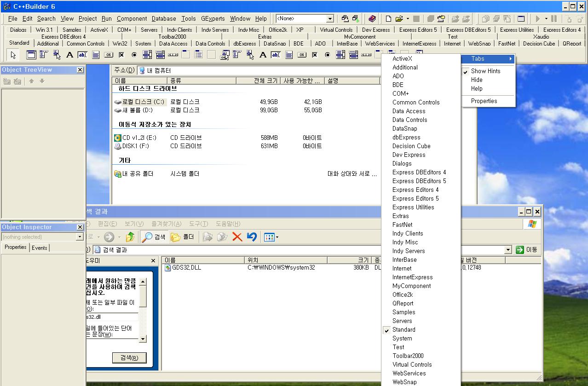Expand the Open file dropdown arrow
The height and width of the screenshot is (386, 588).
point(408,19)
